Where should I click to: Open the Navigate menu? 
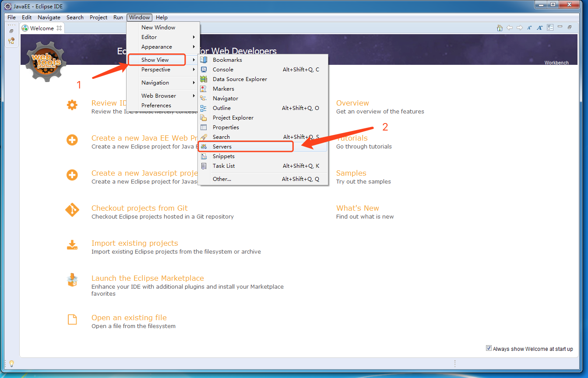49,18
